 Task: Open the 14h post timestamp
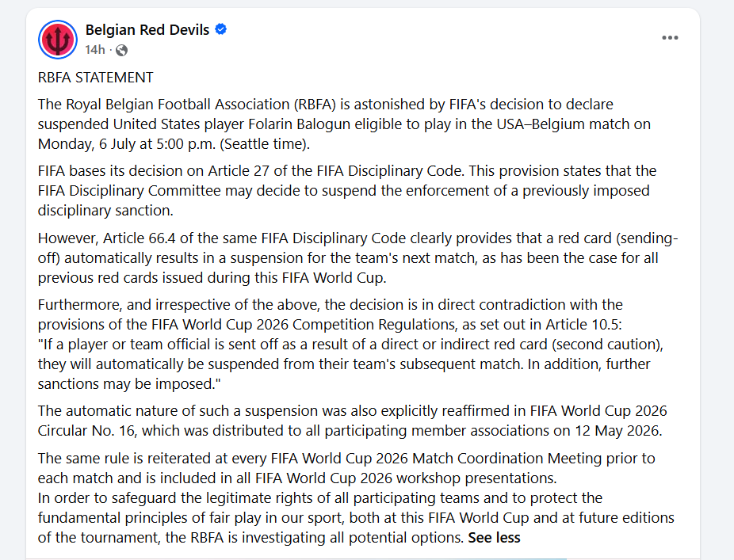click(95, 50)
